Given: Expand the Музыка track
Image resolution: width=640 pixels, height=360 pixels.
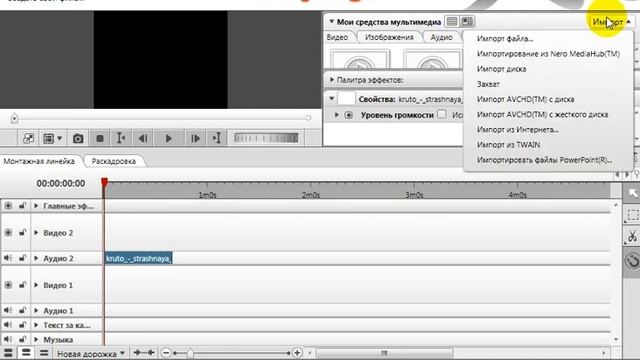Looking at the screenshot, I should coord(36,339).
